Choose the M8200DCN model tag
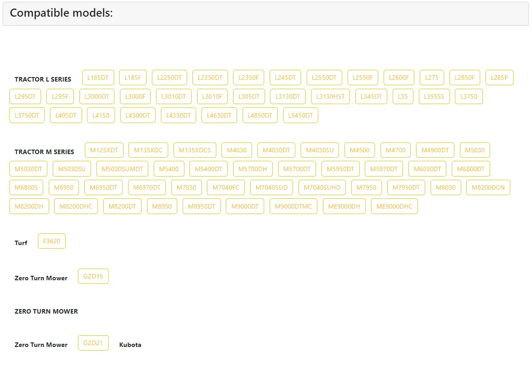 coord(488,187)
